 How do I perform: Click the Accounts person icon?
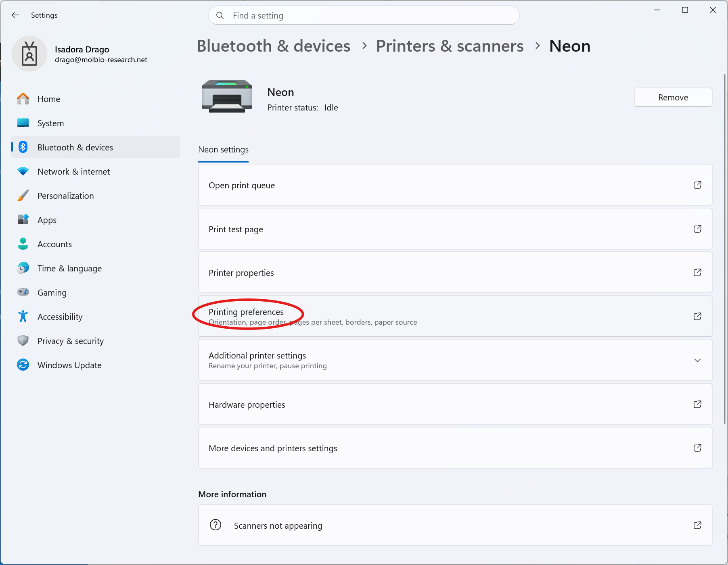point(23,244)
